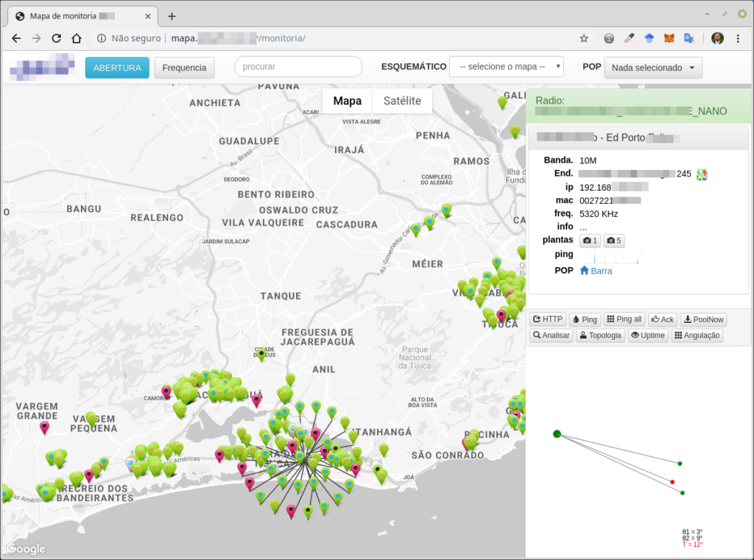Bookmark this page with the star icon
The image size is (754, 560).
coord(584,38)
